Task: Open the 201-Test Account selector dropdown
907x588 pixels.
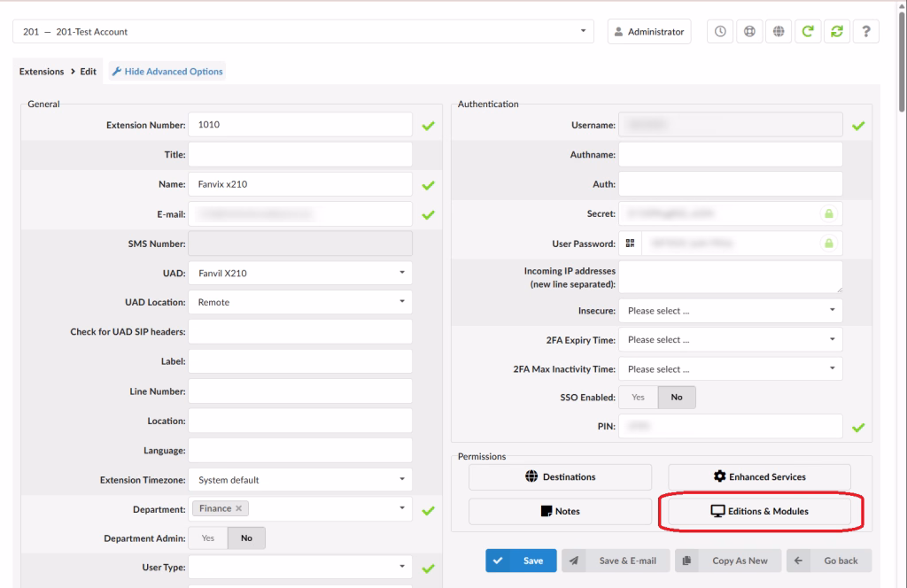Action: [x=303, y=31]
